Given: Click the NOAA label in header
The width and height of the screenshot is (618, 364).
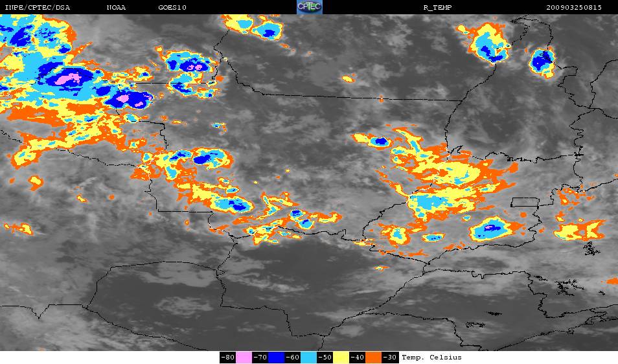Looking at the screenshot, I should click(x=116, y=8).
